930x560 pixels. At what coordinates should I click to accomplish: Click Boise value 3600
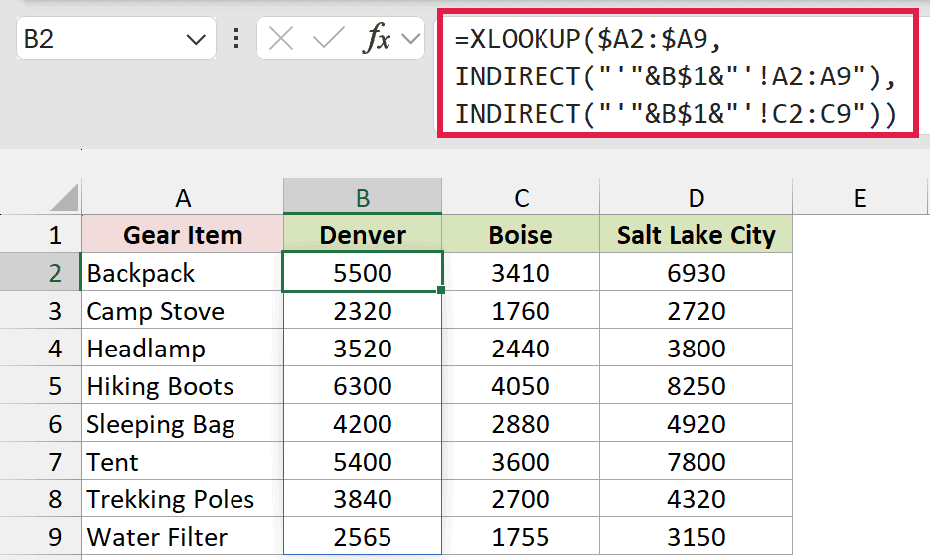521,461
